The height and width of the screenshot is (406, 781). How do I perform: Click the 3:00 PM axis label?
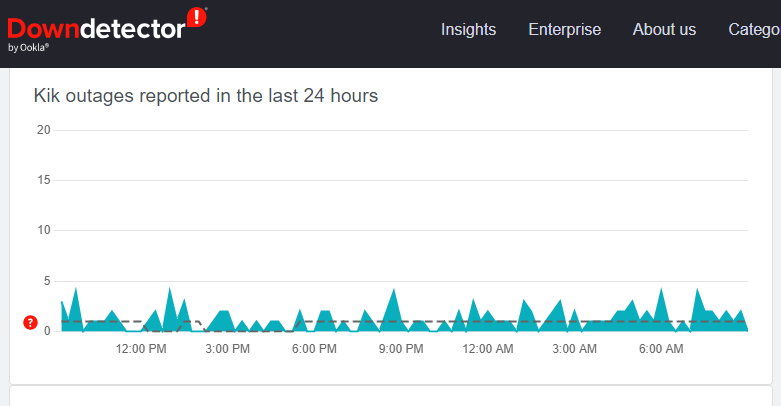(228, 349)
